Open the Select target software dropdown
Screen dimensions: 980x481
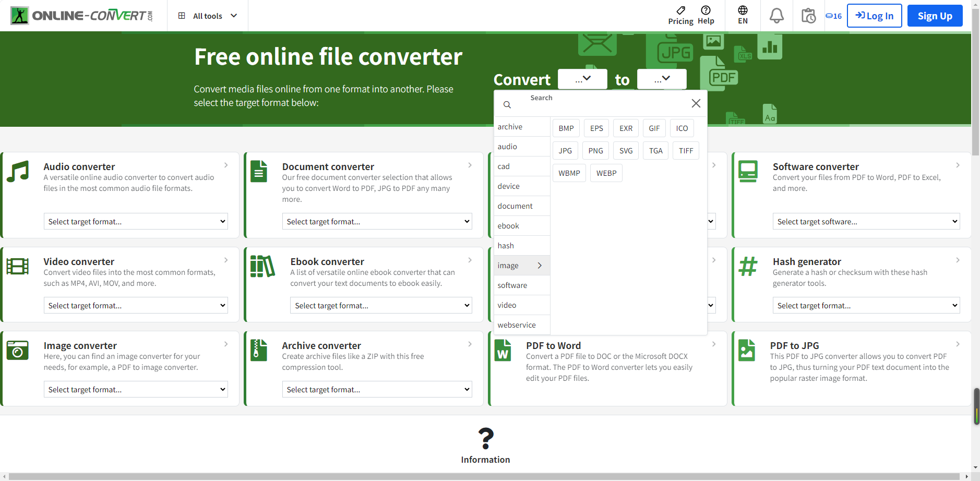866,221
